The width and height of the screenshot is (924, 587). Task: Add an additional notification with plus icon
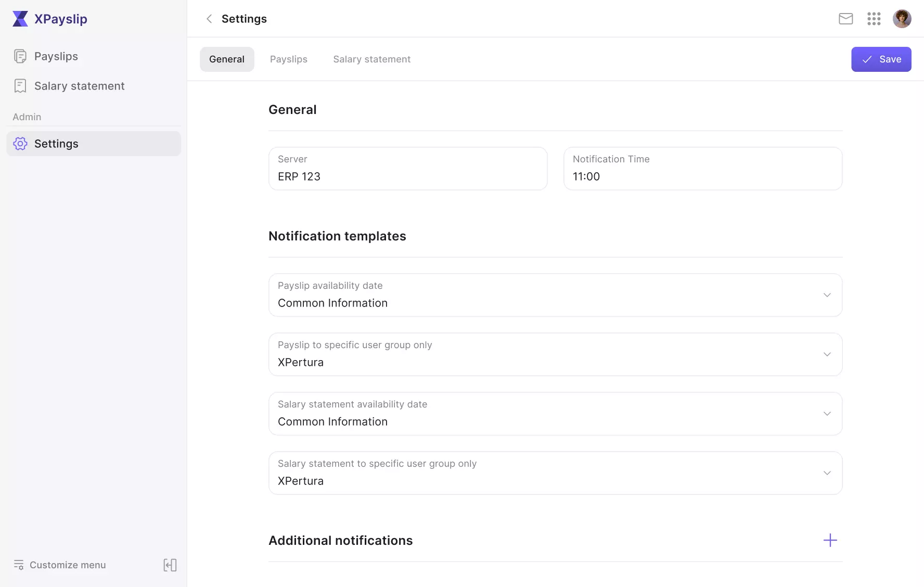pos(830,540)
